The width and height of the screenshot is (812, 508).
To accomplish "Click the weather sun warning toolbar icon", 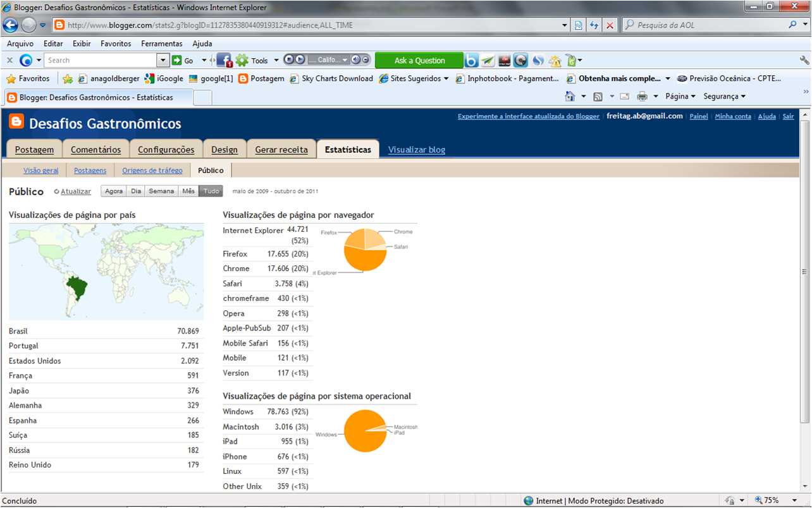I will pyautogui.click(x=555, y=61).
